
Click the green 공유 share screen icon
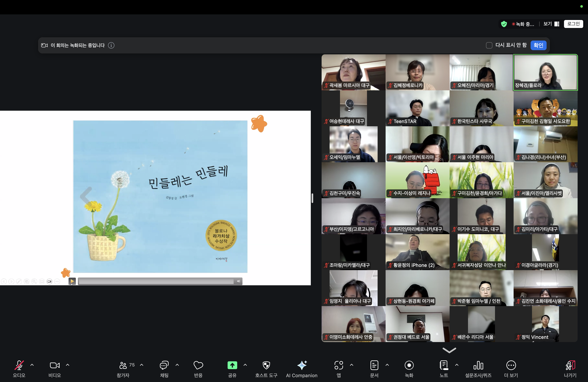coord(232,365)
